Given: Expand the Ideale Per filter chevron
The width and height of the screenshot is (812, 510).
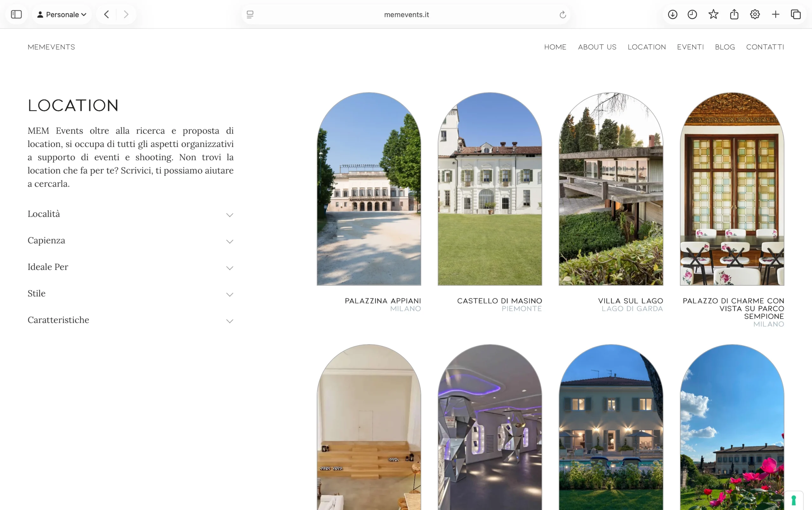Looking at the screenshot, I should point(230,268).
